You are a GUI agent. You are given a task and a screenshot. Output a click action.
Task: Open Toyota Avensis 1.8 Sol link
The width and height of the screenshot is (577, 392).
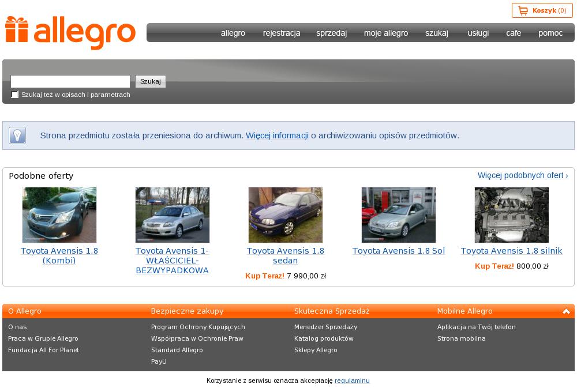399,251
